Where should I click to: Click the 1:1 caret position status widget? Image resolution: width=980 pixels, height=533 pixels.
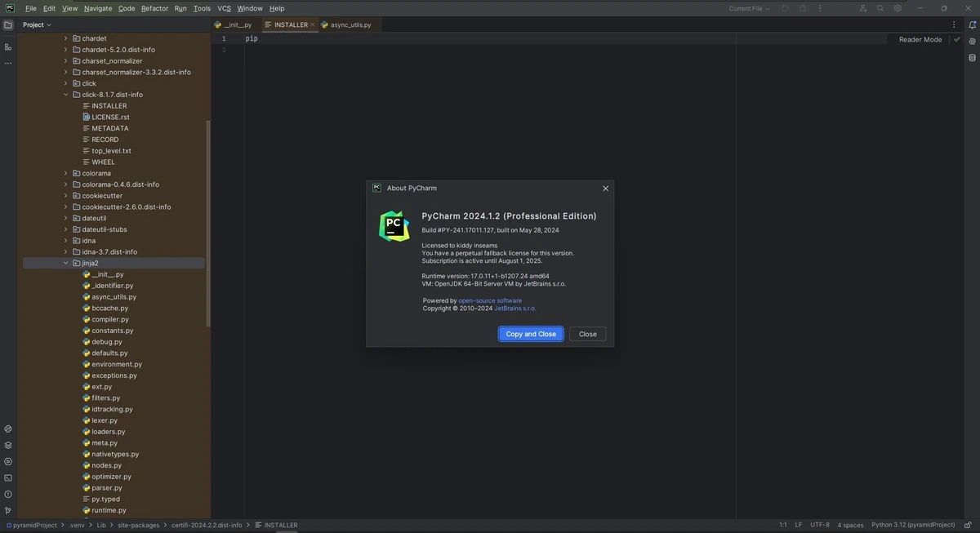pos(783,525)
